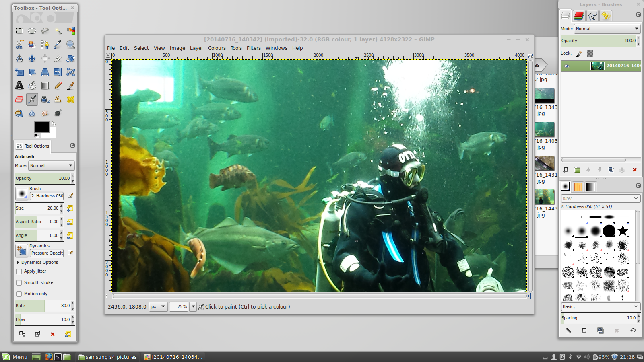Select the Crop tool

coord(58,58)
